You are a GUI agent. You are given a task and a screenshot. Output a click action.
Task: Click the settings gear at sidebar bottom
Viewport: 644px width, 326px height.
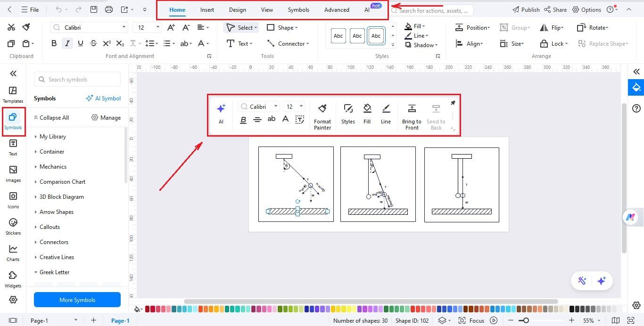13,300
